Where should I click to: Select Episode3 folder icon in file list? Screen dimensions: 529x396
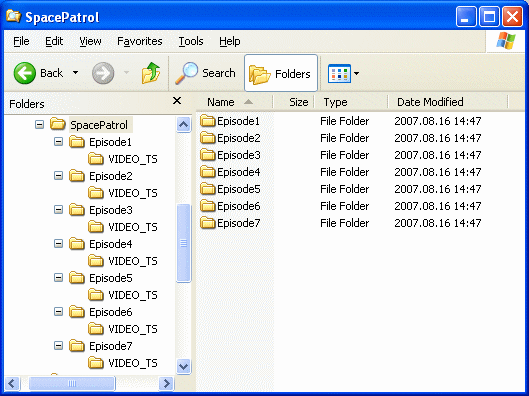[207, 154]
